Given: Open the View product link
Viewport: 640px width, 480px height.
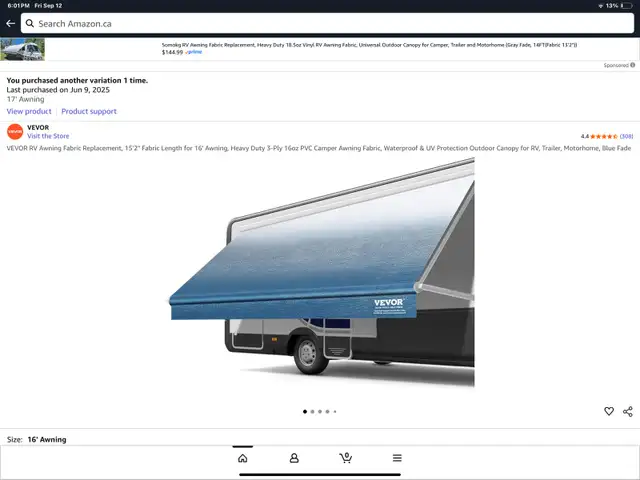Looking at the screenshot, I should pos(29,111).
